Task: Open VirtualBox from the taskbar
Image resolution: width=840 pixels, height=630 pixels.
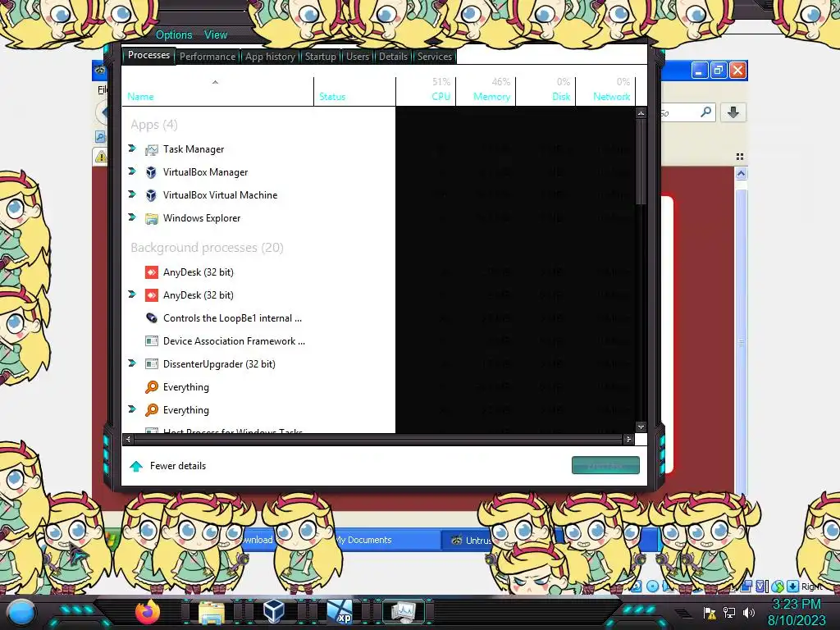Action: (274, 612)
